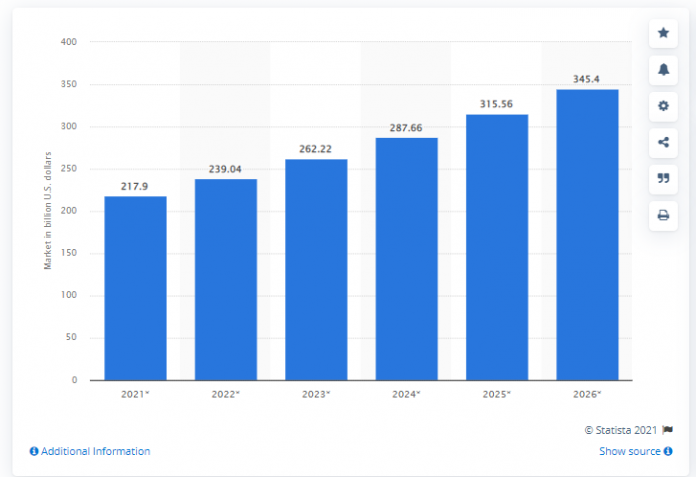This screenshot has height=477, width=696.
Task: Click the star favorite icon
Action: [662, 33]
